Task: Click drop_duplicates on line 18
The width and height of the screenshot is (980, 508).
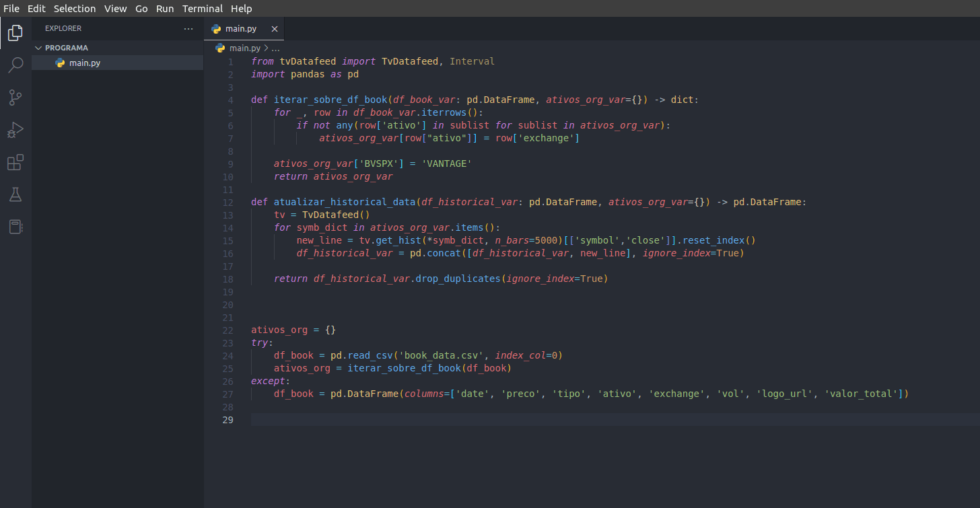Action: pyautogui.click(x=458, y=279)
